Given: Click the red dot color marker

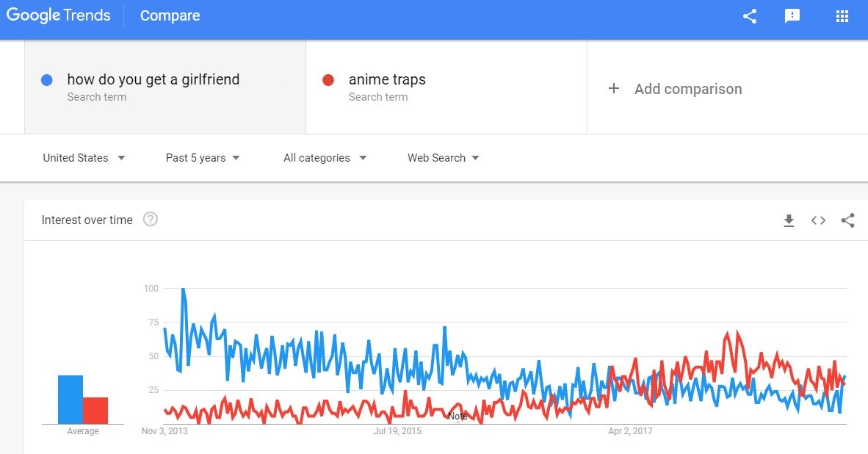Looking at the screenshot, I should 328,80.
